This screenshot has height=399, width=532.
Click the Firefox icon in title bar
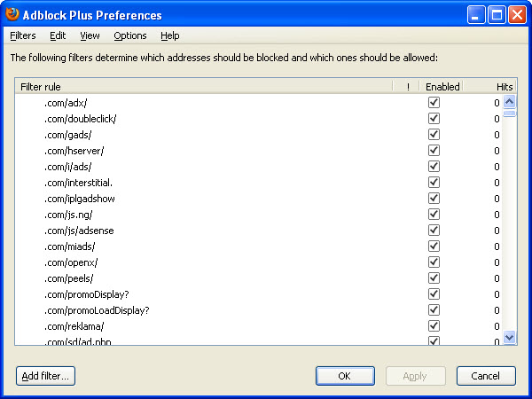[x=12, y=14]
